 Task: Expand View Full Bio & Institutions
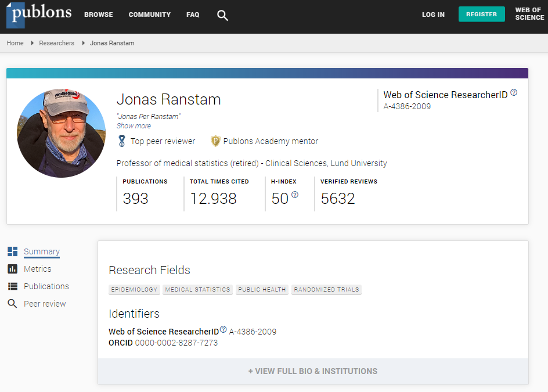(313, 371)
